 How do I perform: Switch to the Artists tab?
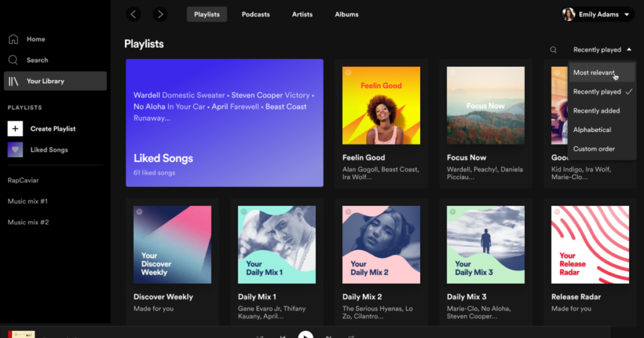coord(303,14)
